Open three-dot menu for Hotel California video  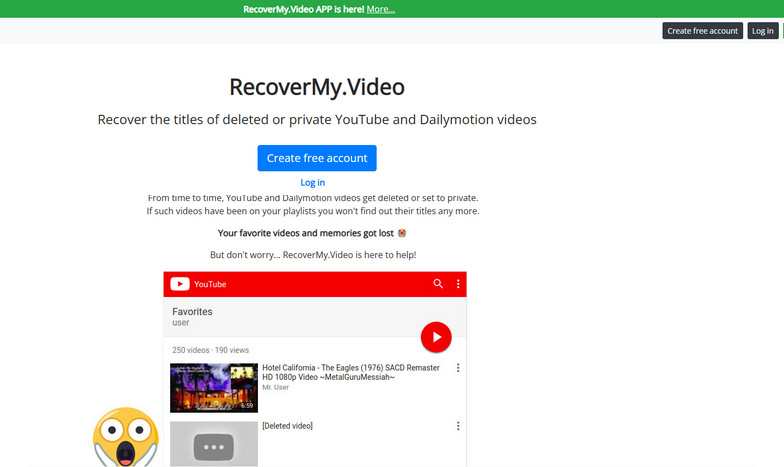pyautogui.click(x=458, y=368)
